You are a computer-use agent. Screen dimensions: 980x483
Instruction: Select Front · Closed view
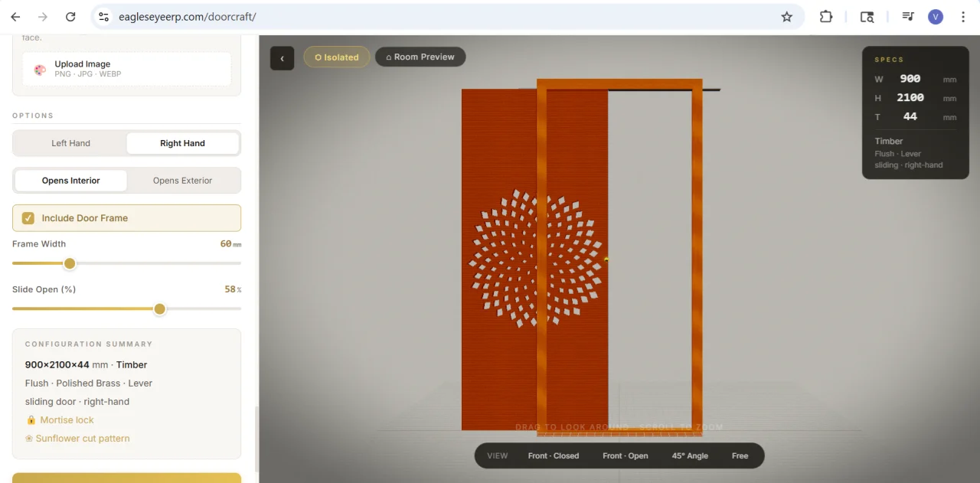[x=554, y=455]
